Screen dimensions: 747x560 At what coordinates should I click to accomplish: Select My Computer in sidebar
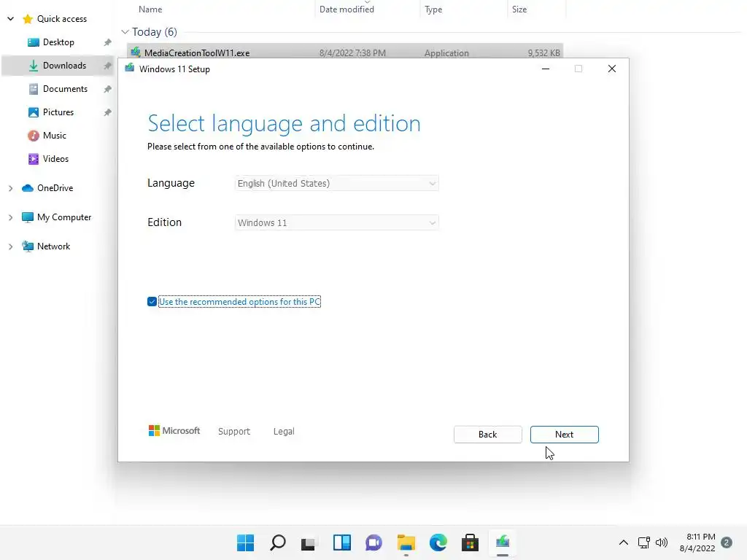(64, 217)
